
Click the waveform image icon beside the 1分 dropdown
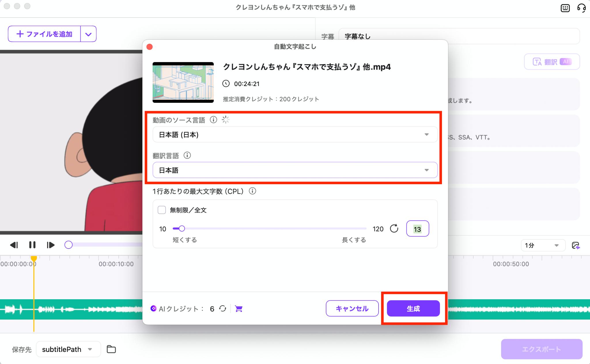(x=576, y=245)
